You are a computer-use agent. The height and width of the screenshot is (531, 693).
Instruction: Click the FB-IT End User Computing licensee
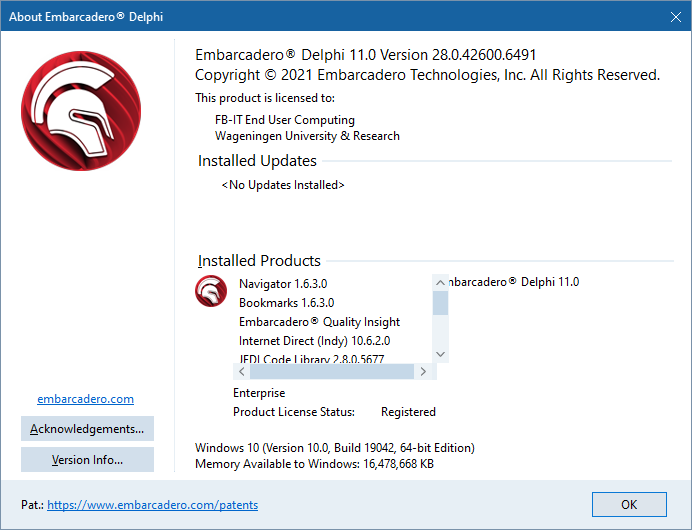click(x=285, y=120)
